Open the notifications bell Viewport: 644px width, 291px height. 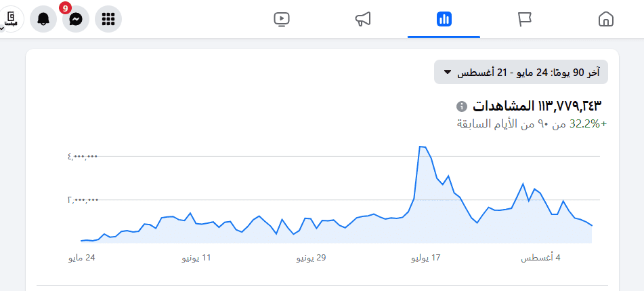(x=43, y=19)
